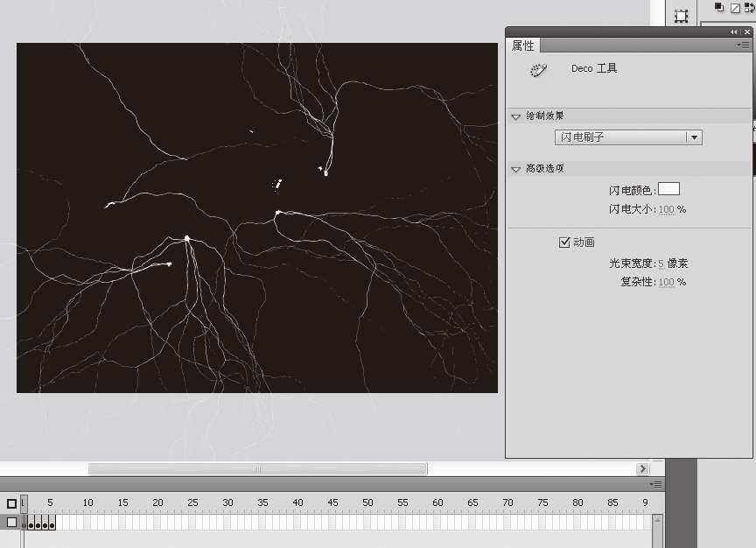
Task: Select the Free Transform tool icon
Action: pos(681,16)
